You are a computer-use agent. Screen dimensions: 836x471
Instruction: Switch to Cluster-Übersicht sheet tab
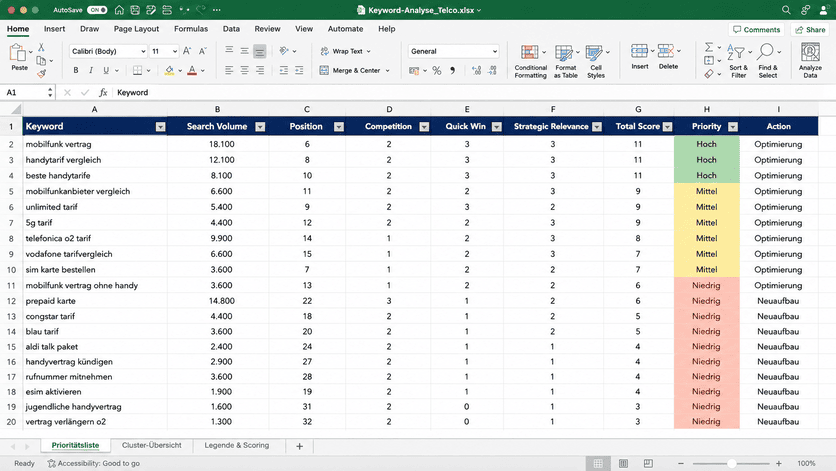pyautogui.click(x=151, y=445)
